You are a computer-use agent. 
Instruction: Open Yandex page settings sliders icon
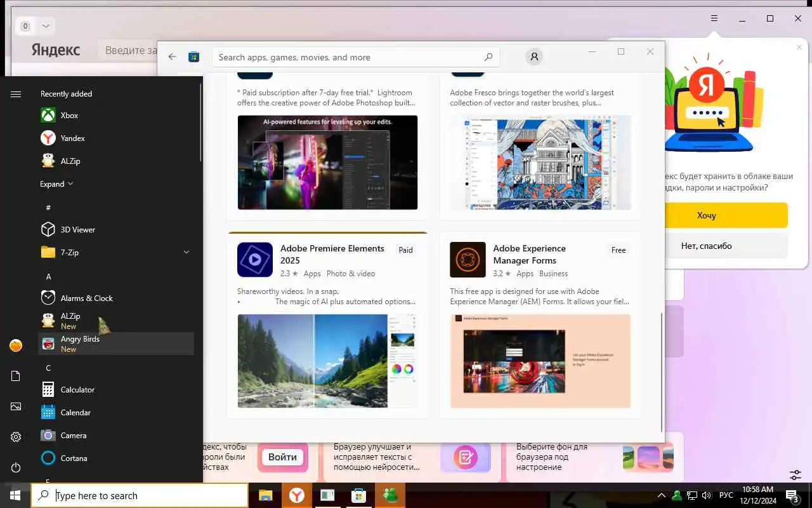(795, 475)
